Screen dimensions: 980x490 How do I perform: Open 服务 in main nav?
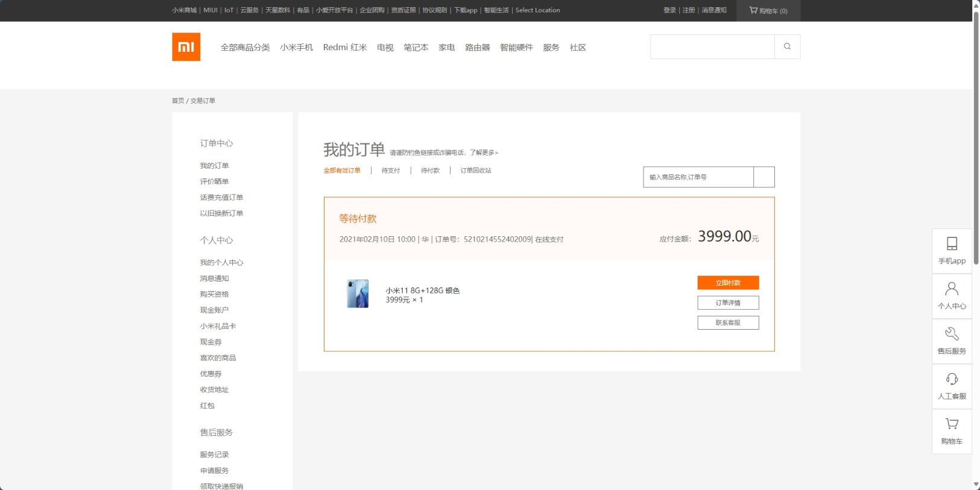[551, 47]
